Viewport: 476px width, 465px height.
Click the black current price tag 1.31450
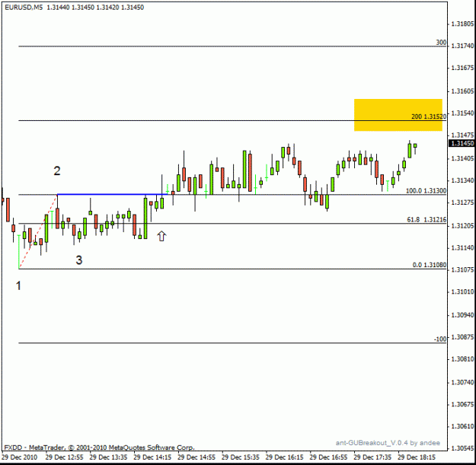tap(462, 143)
